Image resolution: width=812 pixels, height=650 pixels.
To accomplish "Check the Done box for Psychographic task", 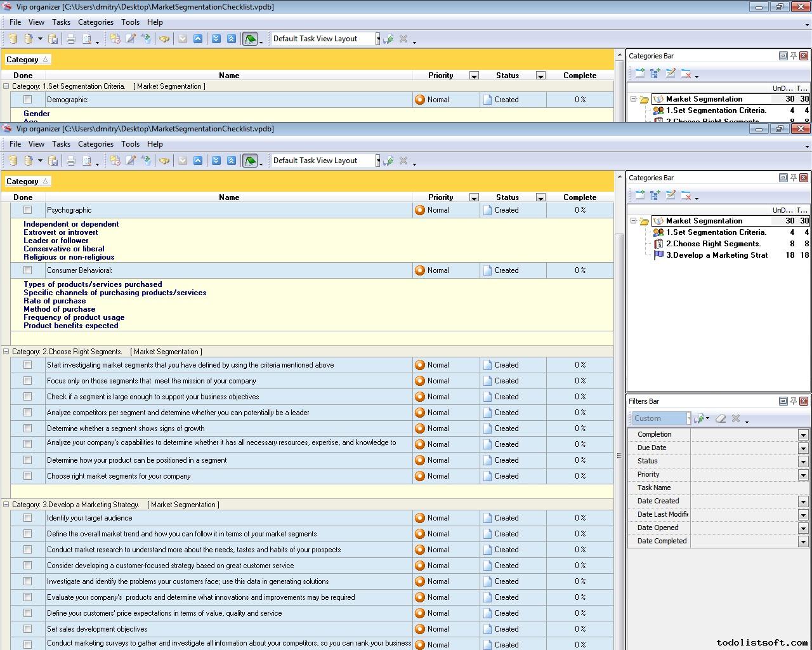I will [27, 210].
